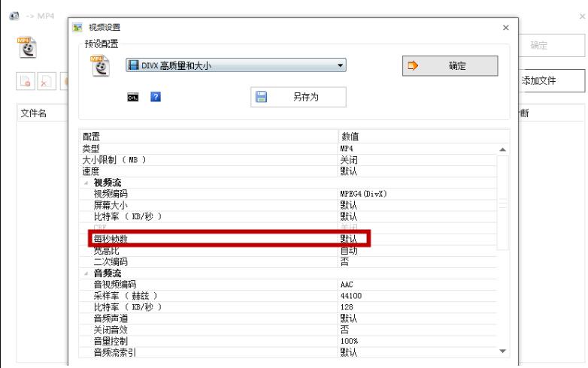Viewport: 588px width, 368px height.
Task: Click the 屏幕大小 value 默认
Action: click(x=348, y=205)
